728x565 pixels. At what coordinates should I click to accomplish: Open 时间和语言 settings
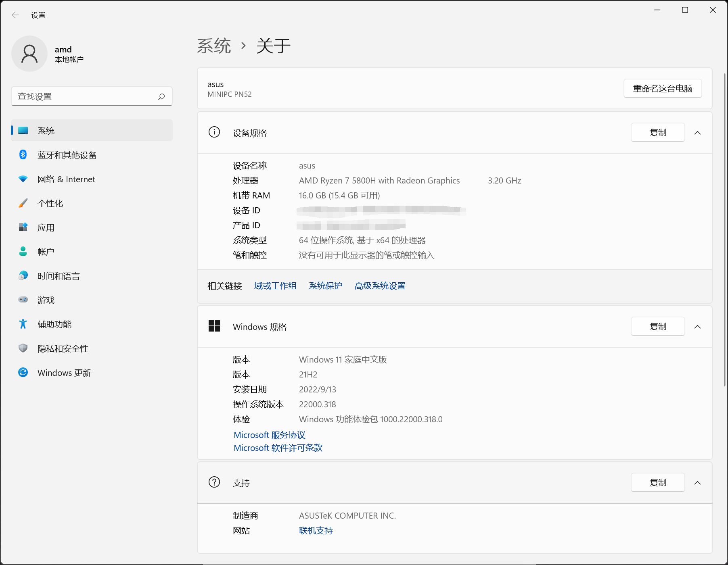(92, 275)
